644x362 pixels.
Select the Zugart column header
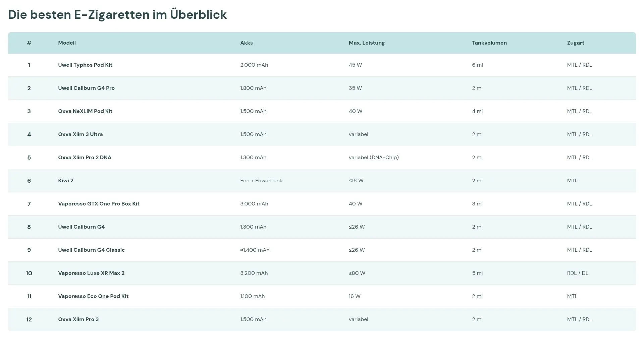click(576, 43)
